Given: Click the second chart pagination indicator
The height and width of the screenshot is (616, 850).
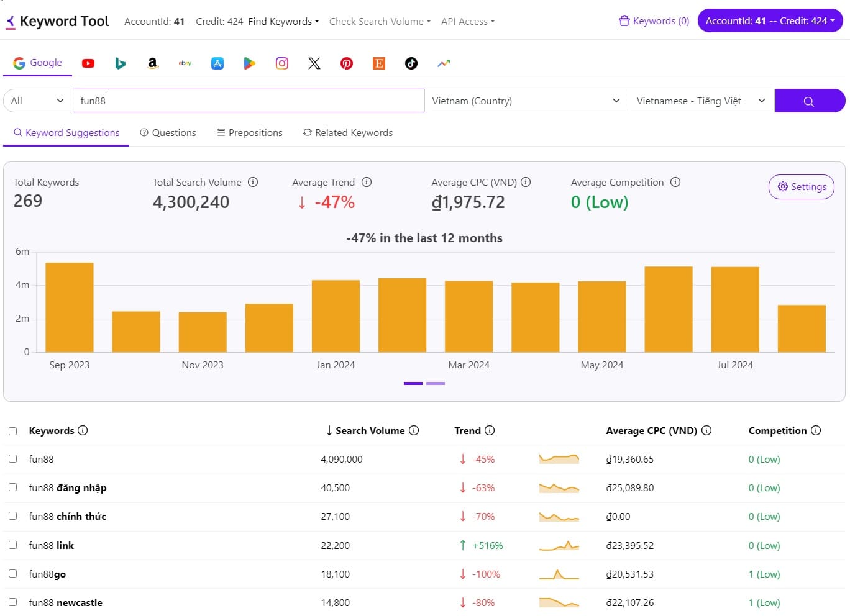Looking at the screenshot, I should pos(436,384).
